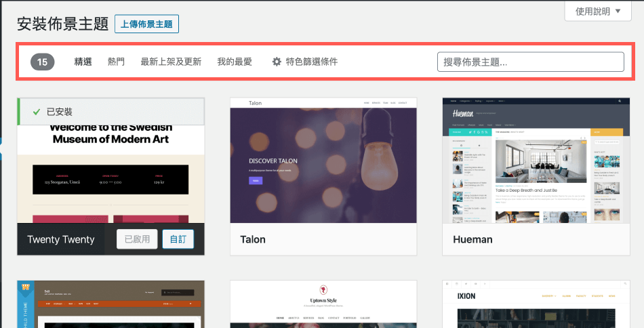Click the Talon theme name
The image size is (644, 328).
point(253,239)
